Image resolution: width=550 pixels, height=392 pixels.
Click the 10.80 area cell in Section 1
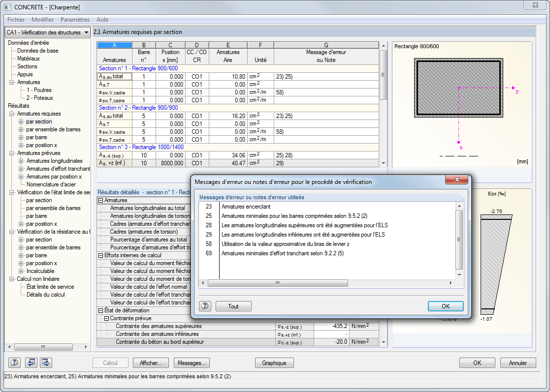click(228, 76)
